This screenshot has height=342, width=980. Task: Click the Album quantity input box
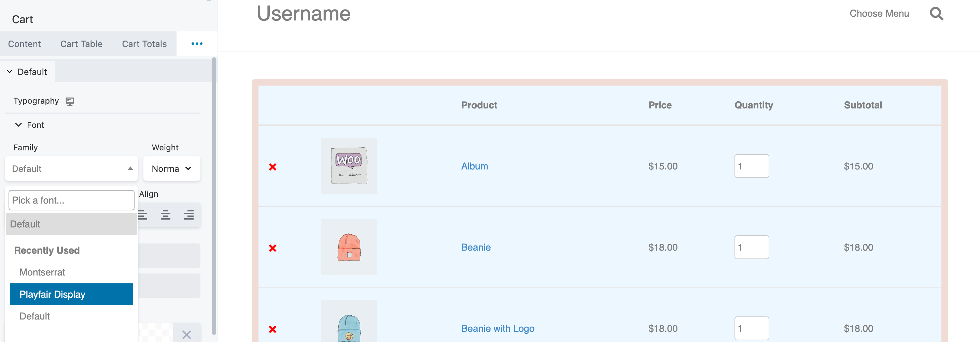click(x=751, y=166)
